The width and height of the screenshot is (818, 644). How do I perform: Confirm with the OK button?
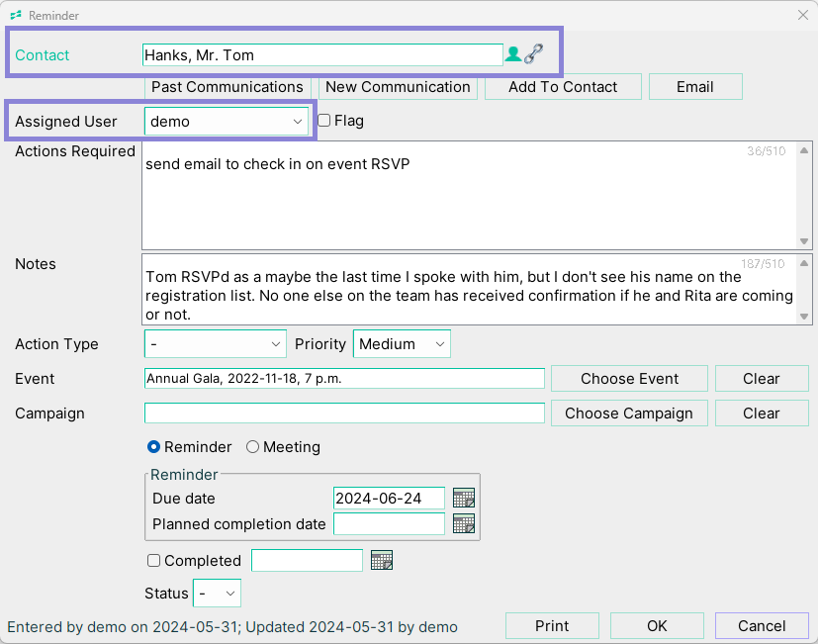(x=657, y=626)
